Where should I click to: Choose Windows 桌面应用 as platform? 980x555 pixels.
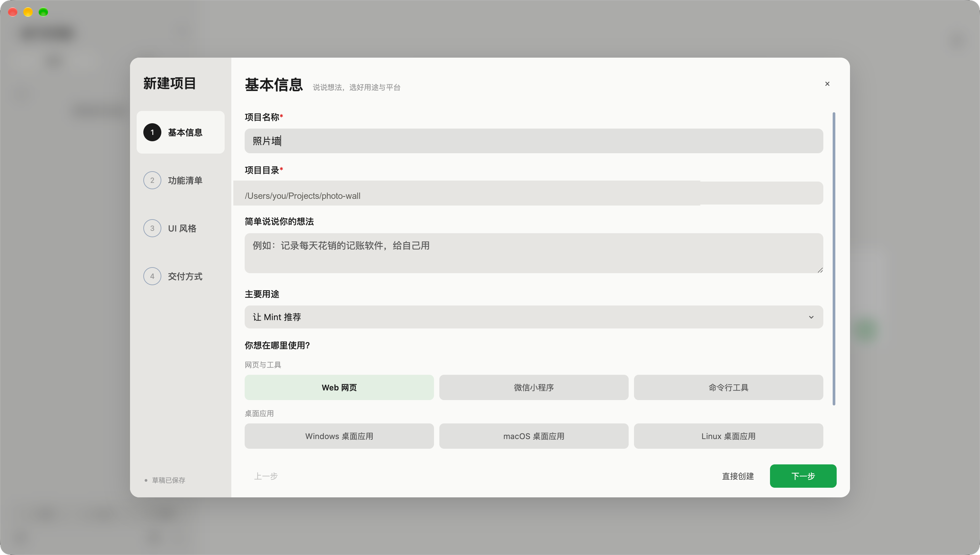coord(339,436)
